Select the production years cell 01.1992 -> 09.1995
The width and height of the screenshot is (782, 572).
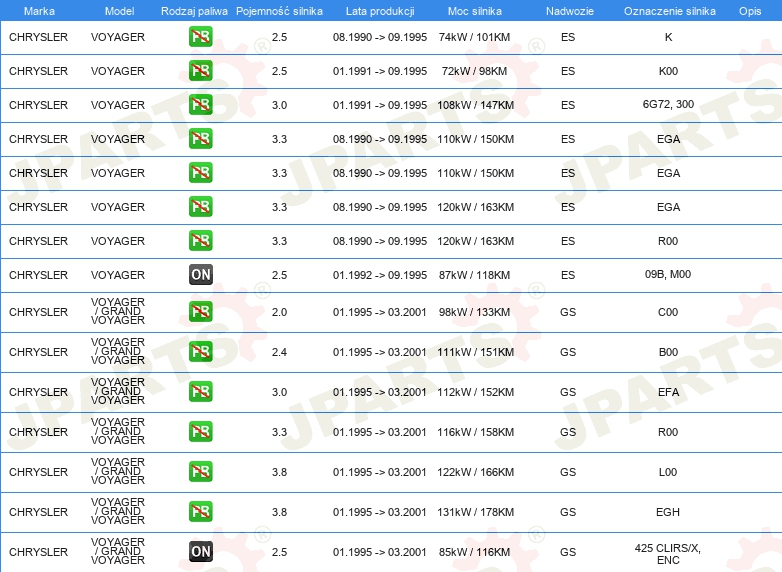click(380, 275)
